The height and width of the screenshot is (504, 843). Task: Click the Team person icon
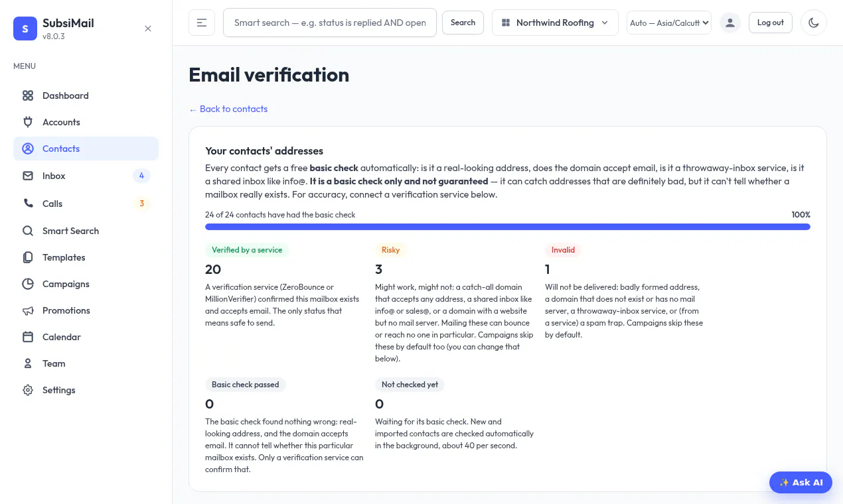[x=28, y=363]
